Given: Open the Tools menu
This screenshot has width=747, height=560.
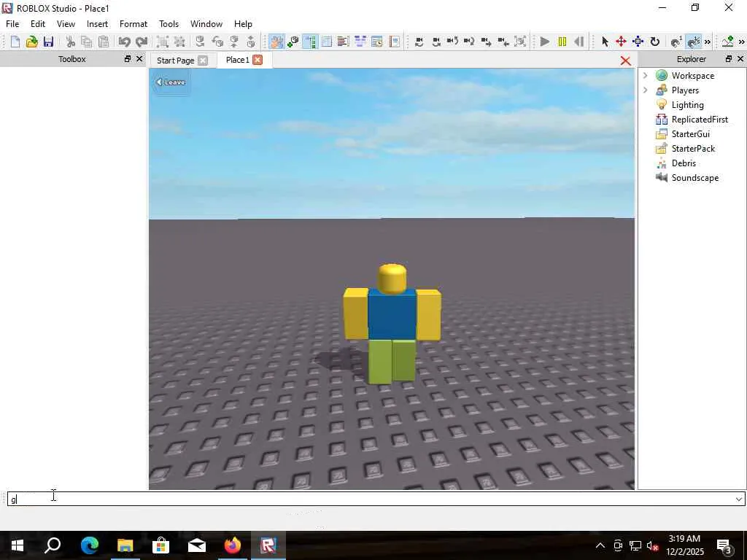Looking at the screenshot, I should 169,24.
